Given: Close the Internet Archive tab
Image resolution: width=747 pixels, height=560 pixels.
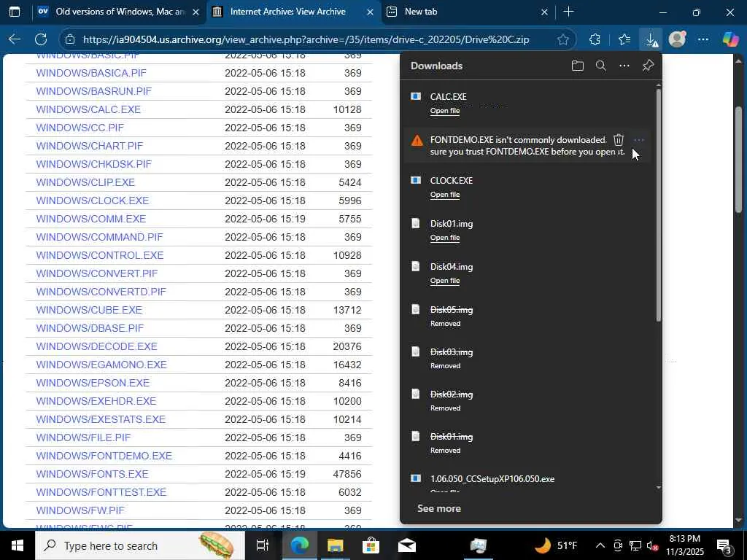Looking at the screenshot, I should pyautogui.click(x=370, y=12).
